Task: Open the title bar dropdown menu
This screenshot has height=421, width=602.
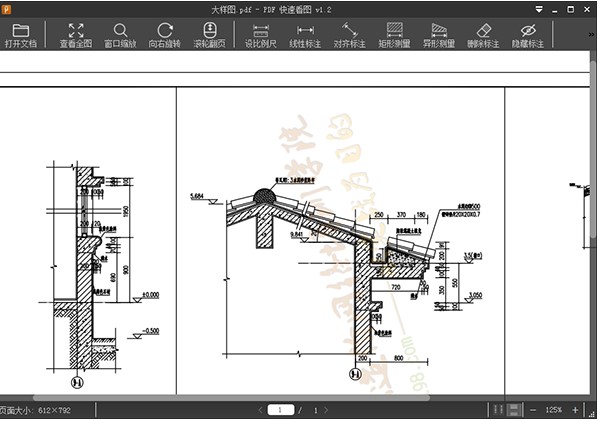Action: pyautogui.click(x=539, y=9)
